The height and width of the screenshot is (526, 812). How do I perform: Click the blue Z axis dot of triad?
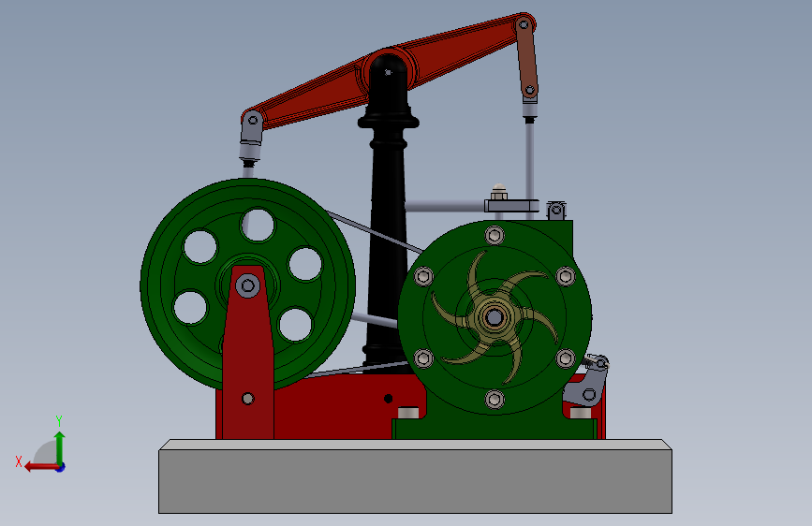(61, 467)
